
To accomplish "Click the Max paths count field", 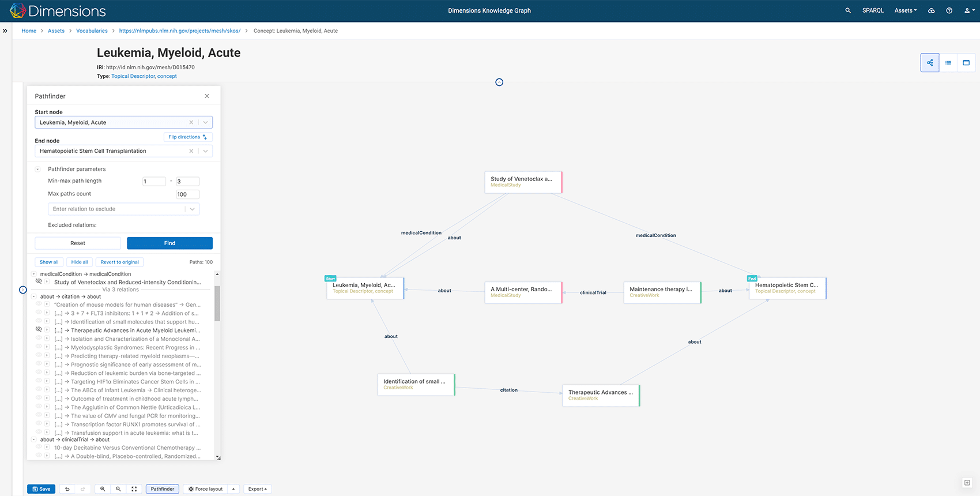I will click(187, 194).
